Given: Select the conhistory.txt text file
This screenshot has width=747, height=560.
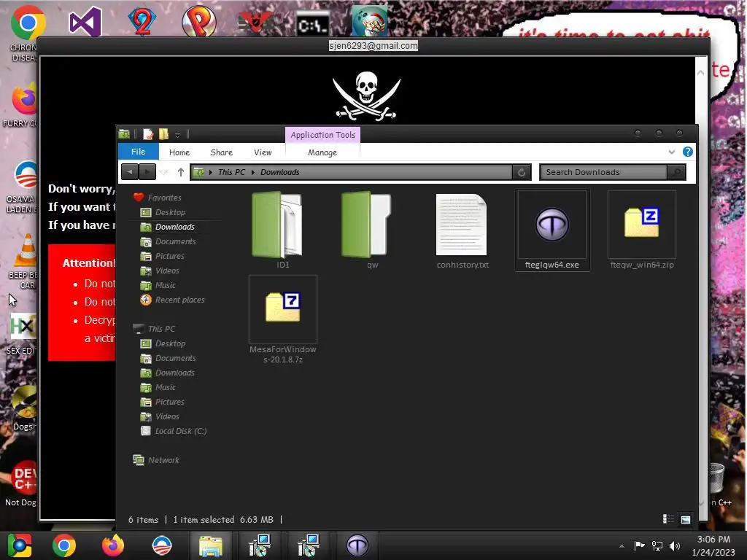Looking at the screenshot, I should 461,225.
